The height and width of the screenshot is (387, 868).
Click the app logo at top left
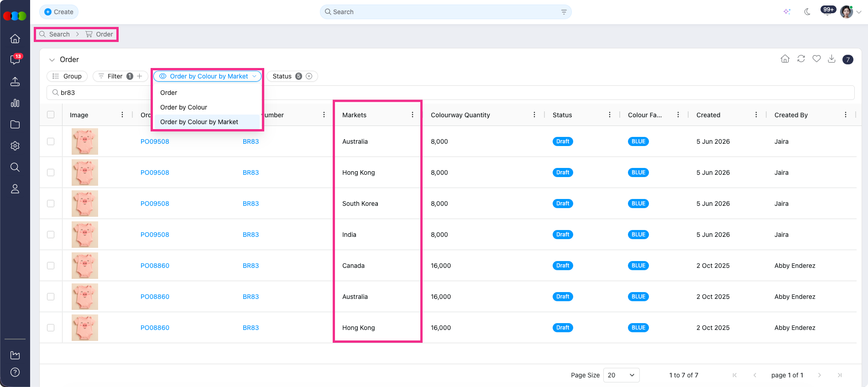coord(15,16)
